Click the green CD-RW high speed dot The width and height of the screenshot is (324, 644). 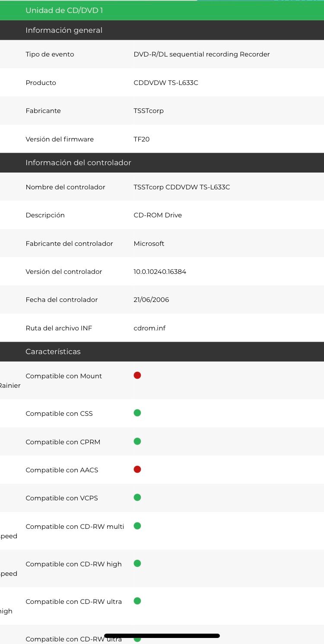point(137,563)
